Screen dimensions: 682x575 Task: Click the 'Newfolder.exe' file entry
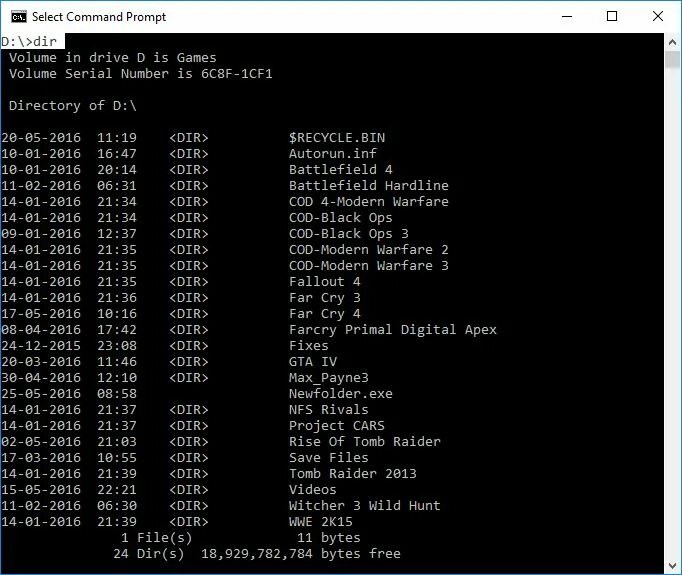pyautogui.click(x=341, y=394)
